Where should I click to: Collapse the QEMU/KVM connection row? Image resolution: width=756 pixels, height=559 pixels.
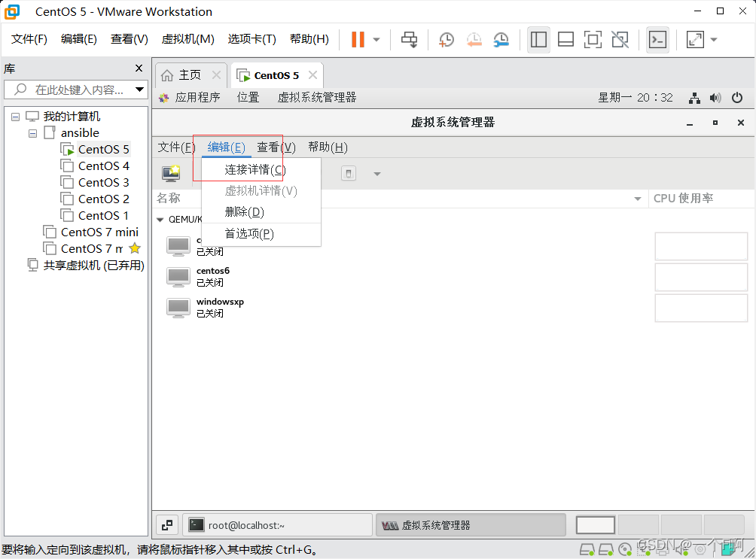[160, 220]
